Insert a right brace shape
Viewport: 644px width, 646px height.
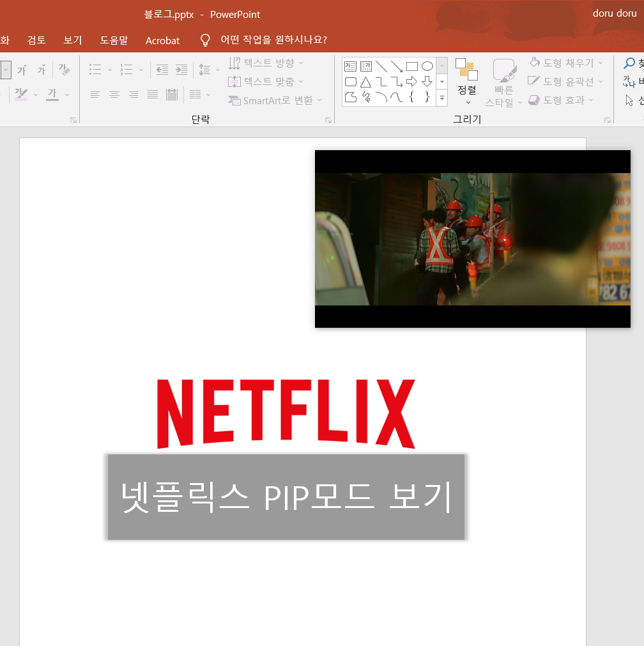pyautogui.click(x=427, y=97)
